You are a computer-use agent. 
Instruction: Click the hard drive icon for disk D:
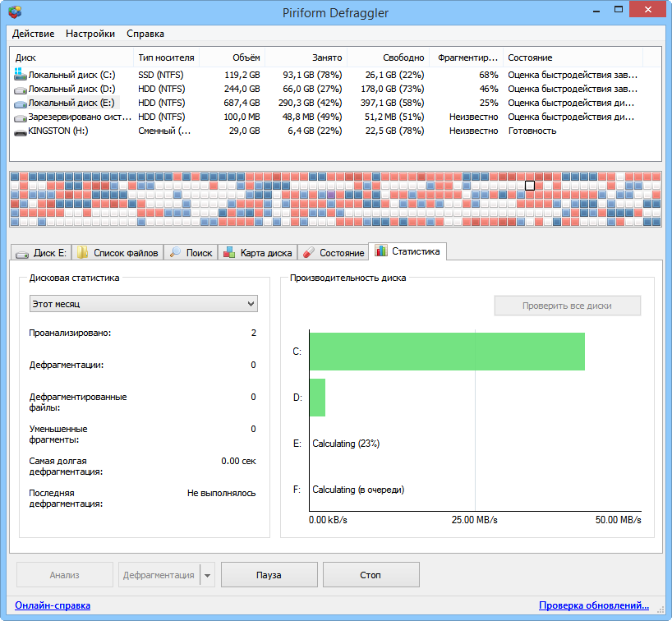click(21, 90)
